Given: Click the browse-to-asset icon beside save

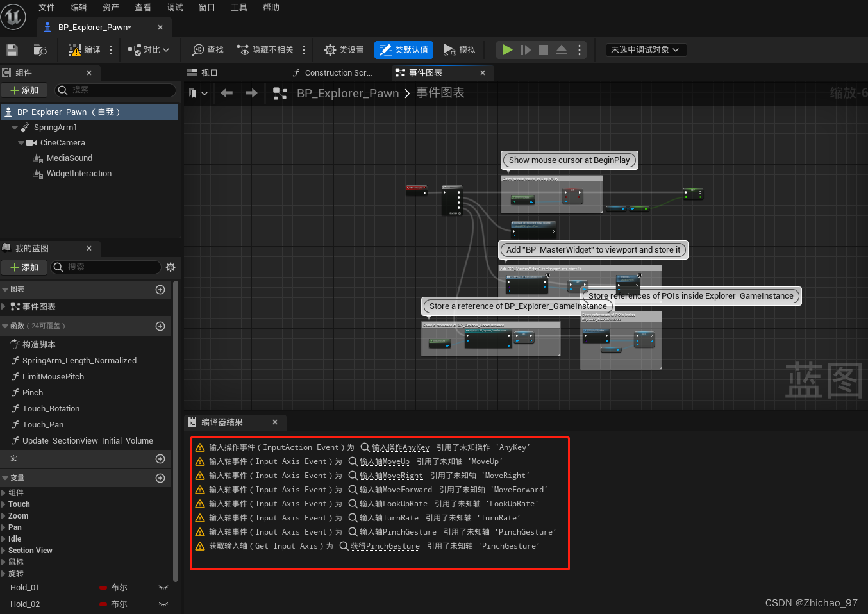Looking at the screenshot, I should pos(40,49).
